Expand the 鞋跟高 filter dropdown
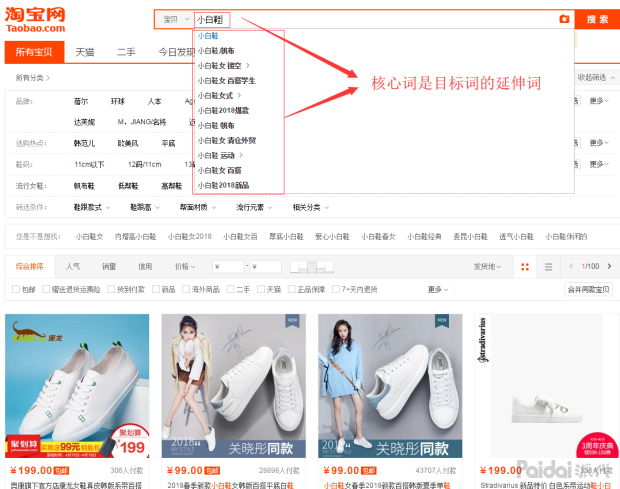Viewport: 620px width, 489px height. click(145, 207)
